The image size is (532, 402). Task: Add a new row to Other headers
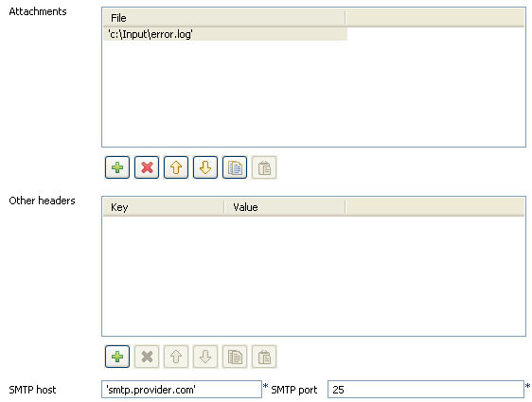117,357
